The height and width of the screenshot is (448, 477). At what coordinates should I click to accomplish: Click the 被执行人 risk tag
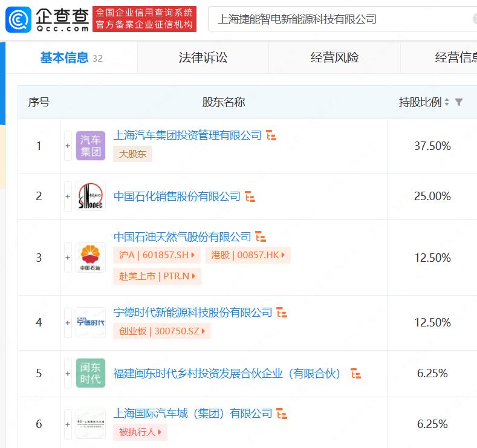pos(140,432)
